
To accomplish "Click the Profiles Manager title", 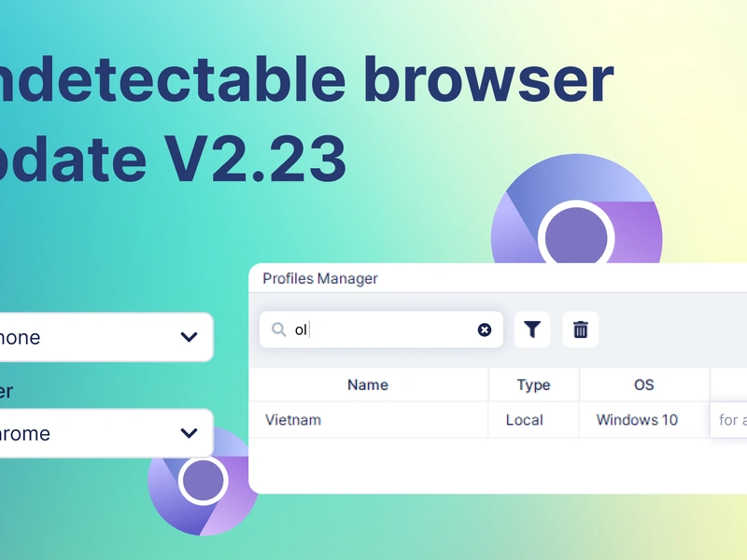I will tap(320, 278).
